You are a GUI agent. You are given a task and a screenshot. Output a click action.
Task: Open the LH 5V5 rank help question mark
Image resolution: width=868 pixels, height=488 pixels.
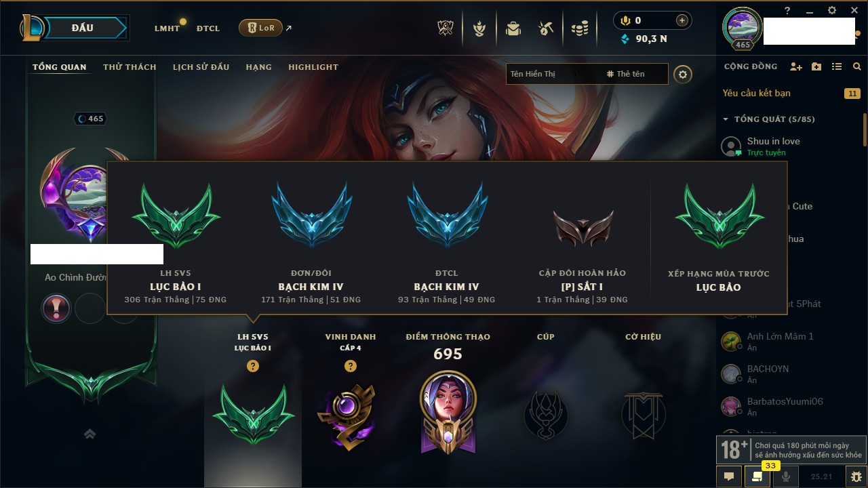(x=253, y=366)
